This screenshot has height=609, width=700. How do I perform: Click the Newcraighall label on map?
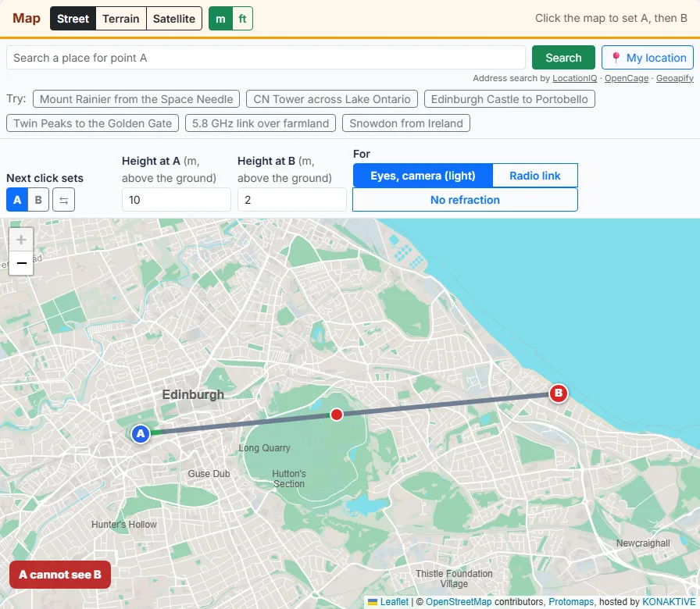tap(643, 543)
